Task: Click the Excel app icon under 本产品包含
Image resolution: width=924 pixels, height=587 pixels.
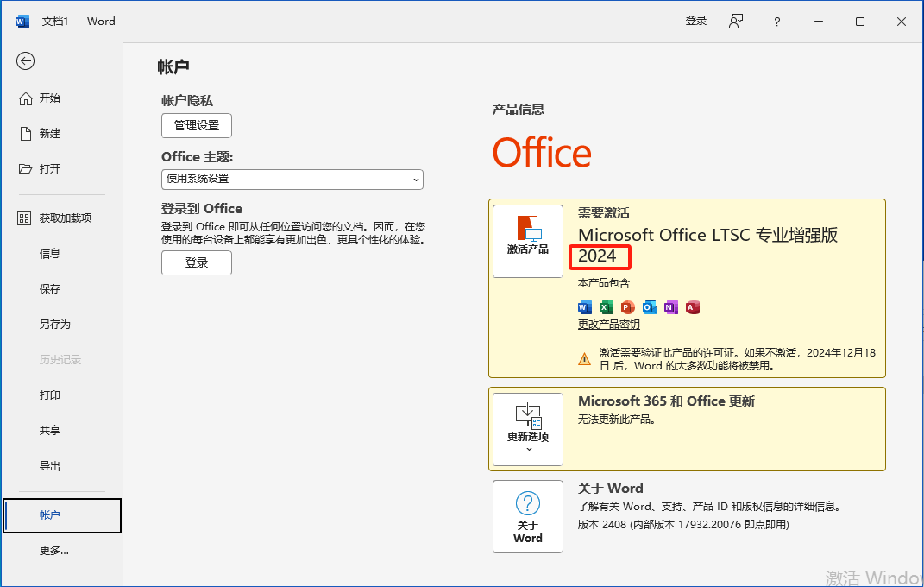Action: 606,307
